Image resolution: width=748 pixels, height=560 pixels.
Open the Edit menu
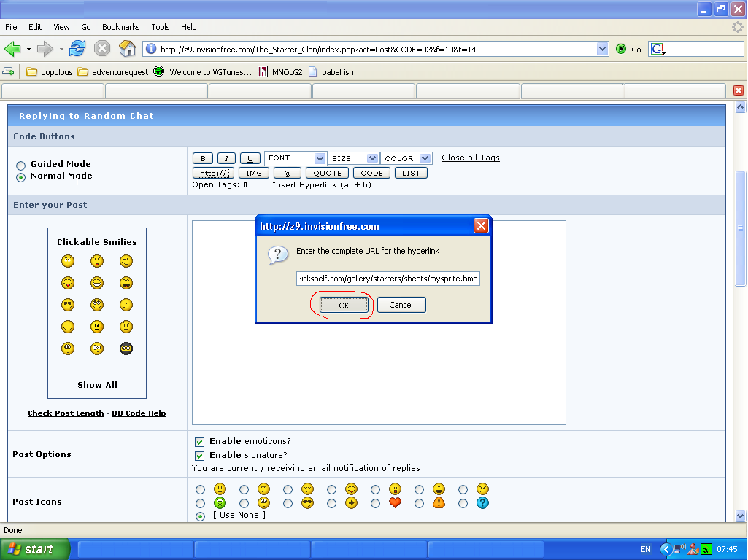point(35,27)
